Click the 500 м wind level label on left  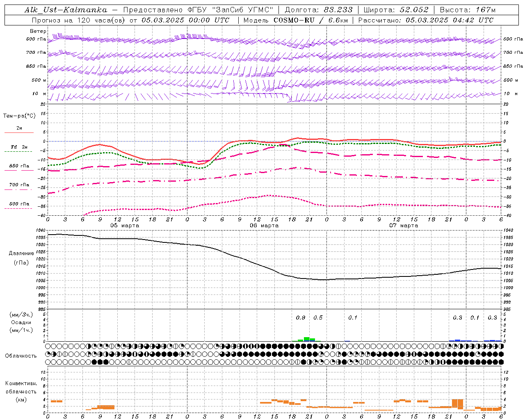tap(39, 80)
